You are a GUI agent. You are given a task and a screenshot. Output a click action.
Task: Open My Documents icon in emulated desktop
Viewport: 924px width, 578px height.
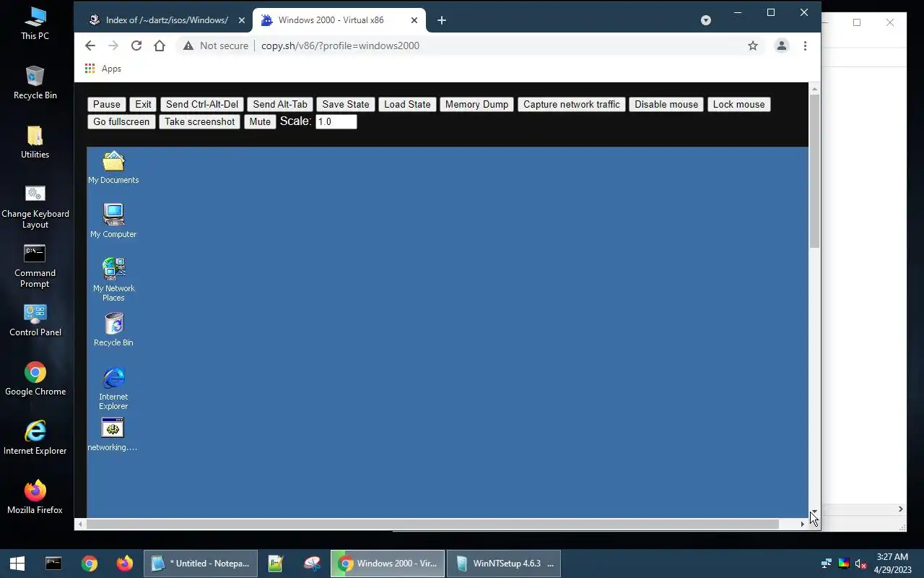[x=113, y=167]
